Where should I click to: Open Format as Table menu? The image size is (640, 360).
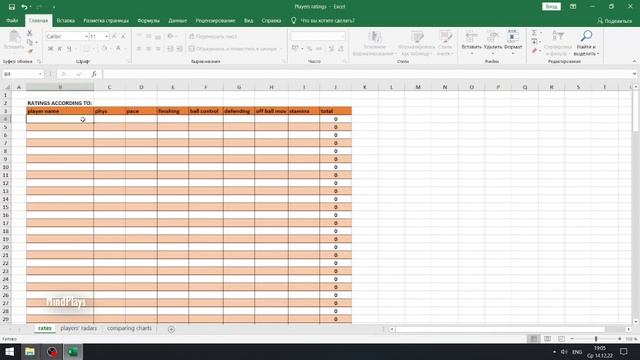(x=416, y=43)
